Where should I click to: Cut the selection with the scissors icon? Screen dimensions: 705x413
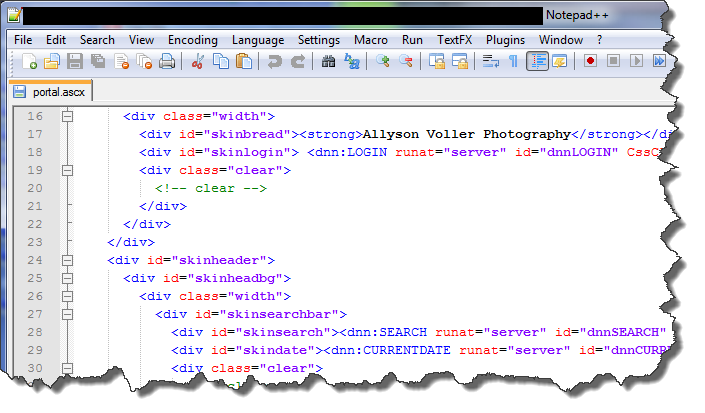pos(198,62)
